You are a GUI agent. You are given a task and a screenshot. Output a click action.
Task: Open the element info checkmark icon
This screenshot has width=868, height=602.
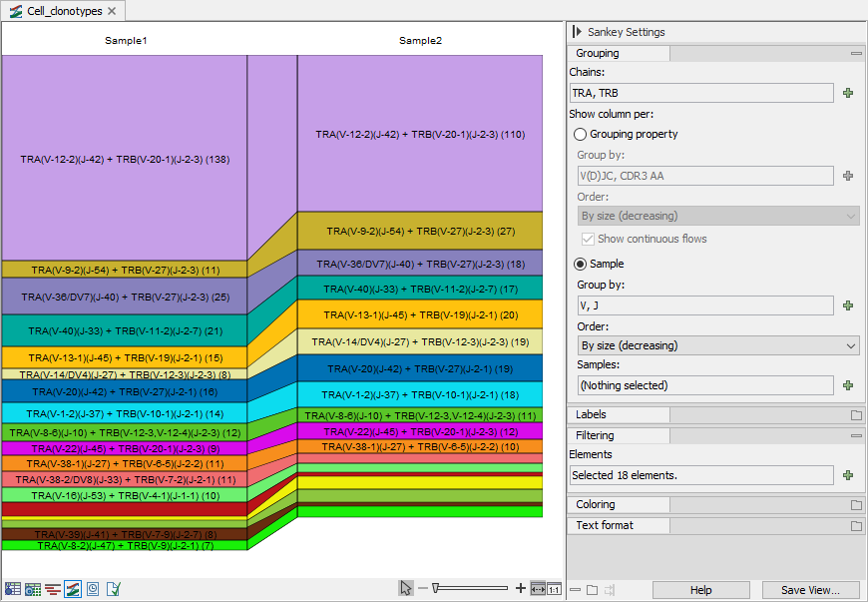pos(114,589)
